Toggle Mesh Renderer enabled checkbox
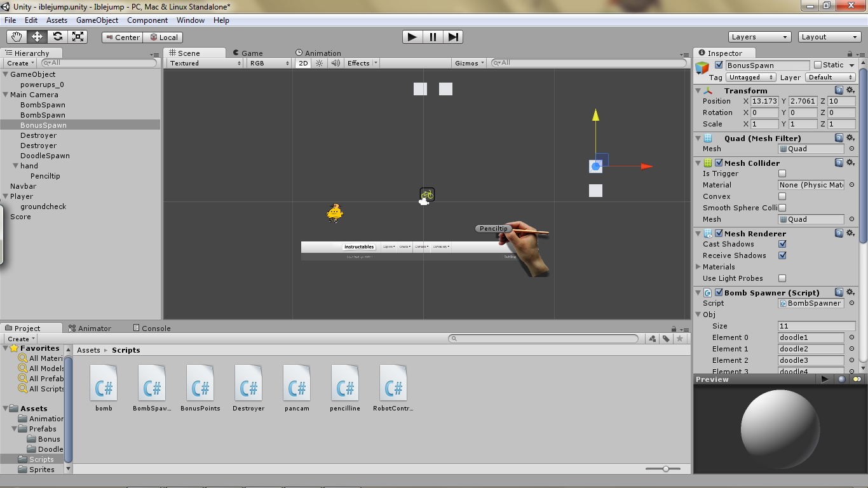The height and width of the screenshot is (488, 868). [x=719, y=234]
